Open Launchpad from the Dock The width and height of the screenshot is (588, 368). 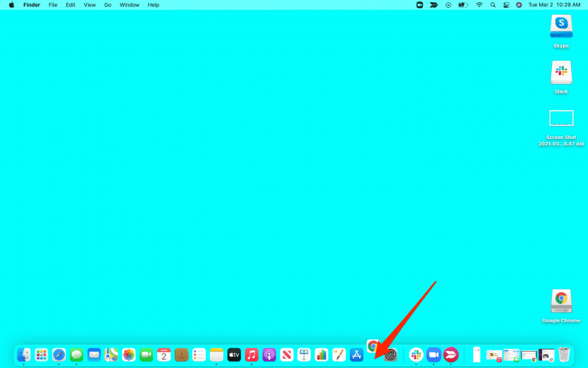point(42,355)
